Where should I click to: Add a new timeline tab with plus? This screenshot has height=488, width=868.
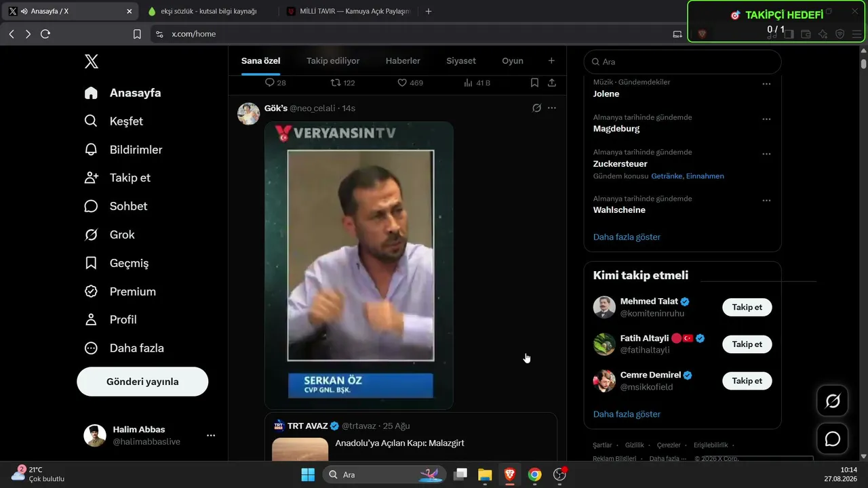551,61
